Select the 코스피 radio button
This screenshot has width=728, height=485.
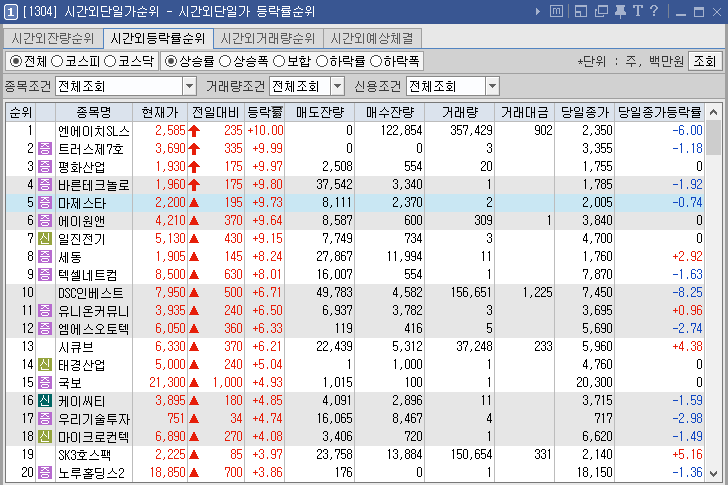click(x=57, y=61)
